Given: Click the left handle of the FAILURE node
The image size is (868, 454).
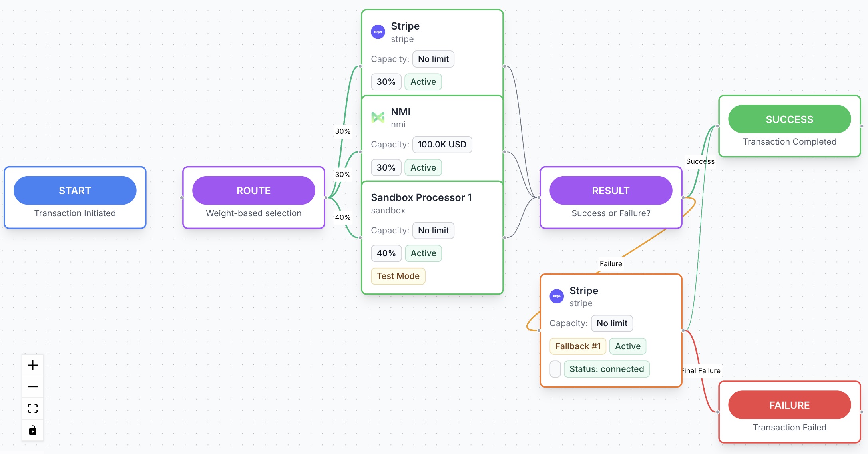Looking at the screenshot, I should pos(718,412).
